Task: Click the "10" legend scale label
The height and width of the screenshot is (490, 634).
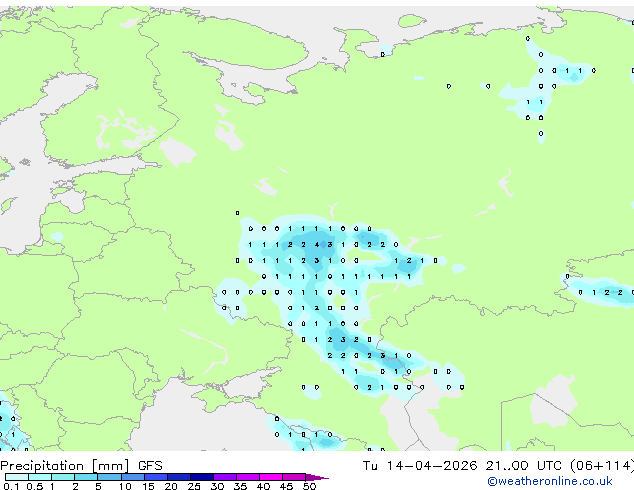Action: click(x=125, y=486)
